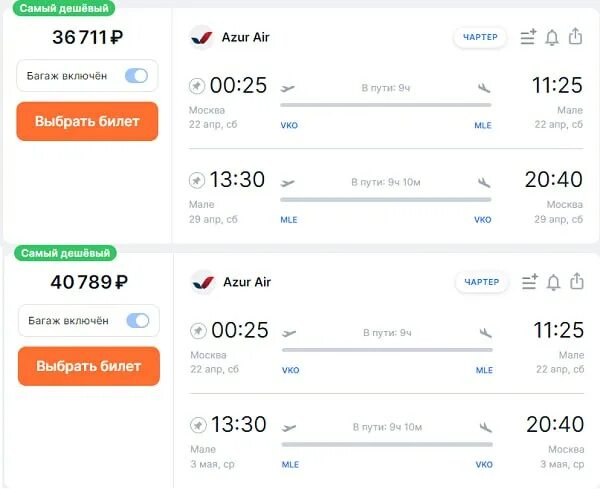Click the first 'Самый дешёвый' green label
The height and width of the screenshot is (489, 600).
tap(59, 8)
